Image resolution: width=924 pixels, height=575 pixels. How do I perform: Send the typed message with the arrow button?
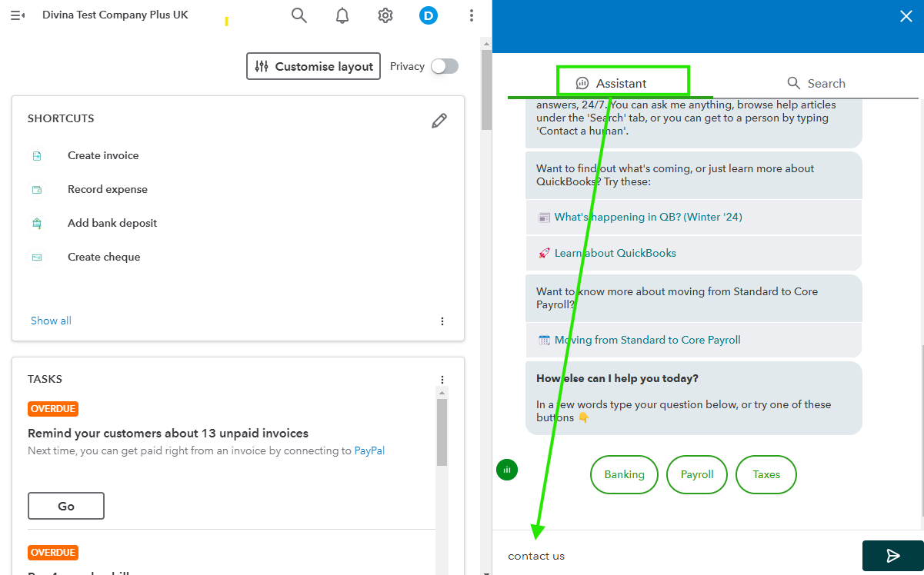click(x=892, y=556)
